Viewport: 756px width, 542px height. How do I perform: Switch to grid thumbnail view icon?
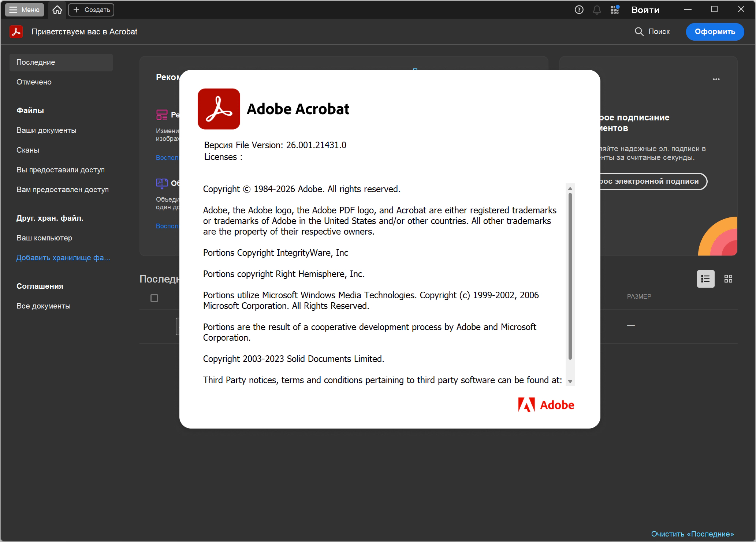click(x=728, y=279)
